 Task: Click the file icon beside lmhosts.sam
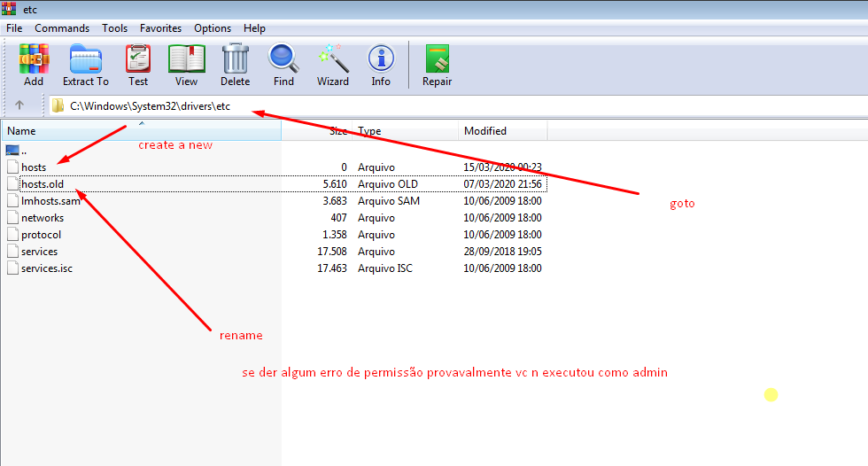tap(12, 200)
